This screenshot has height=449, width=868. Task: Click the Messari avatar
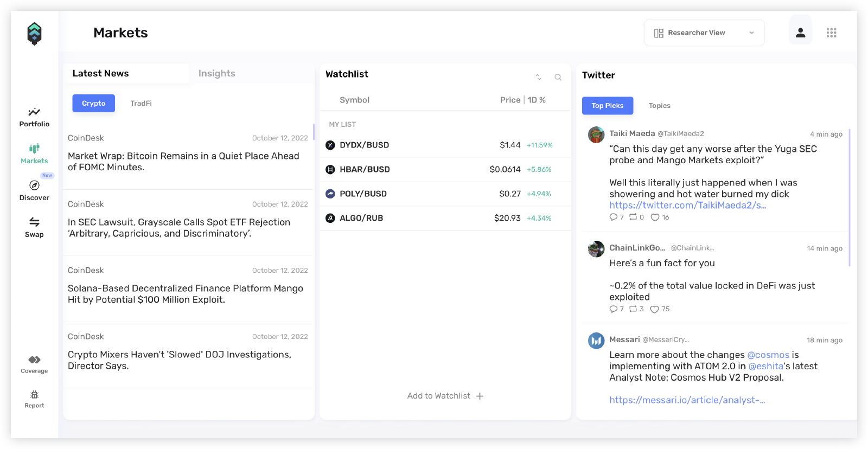pos(596,341)
